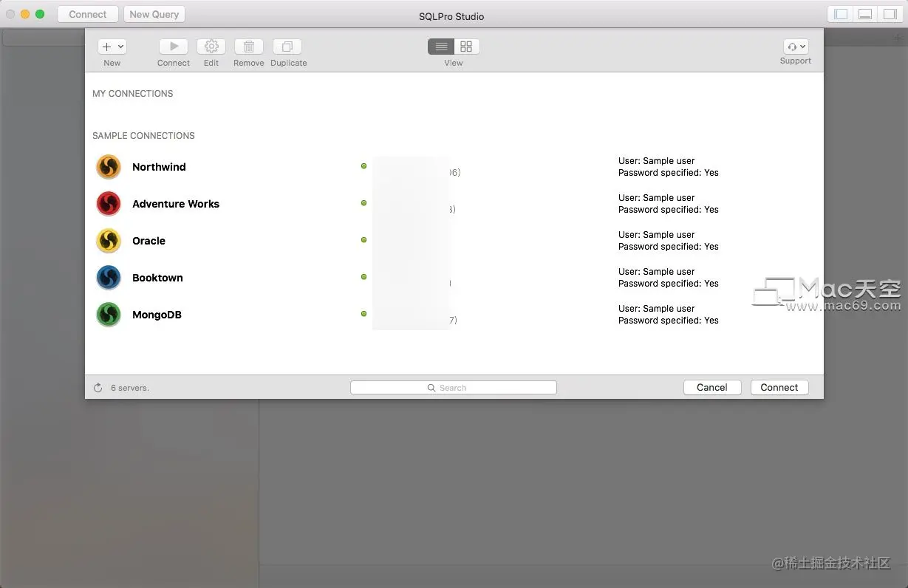908x588 pixels.
Task: Click MongoDB 'Password specified: Yes' text
Action: pos(669,321)
